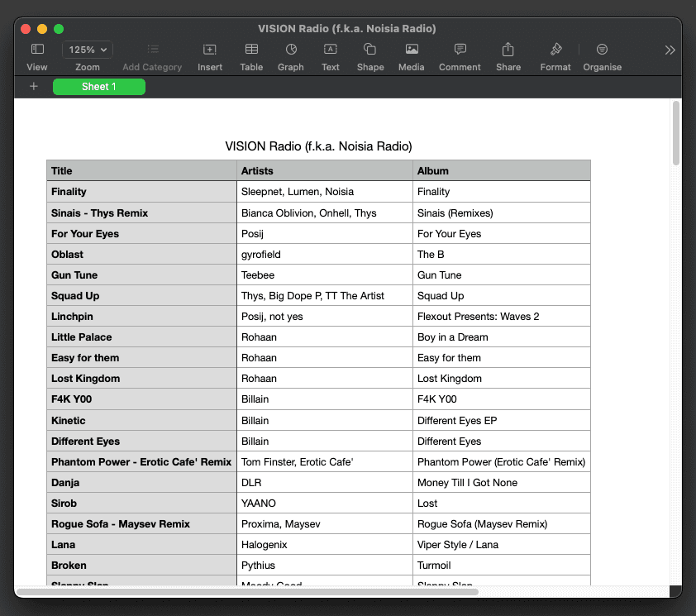Show the Organise sidebar
Image resolution: width=696 pixels, height=616 pixels.
click(602, 50)
